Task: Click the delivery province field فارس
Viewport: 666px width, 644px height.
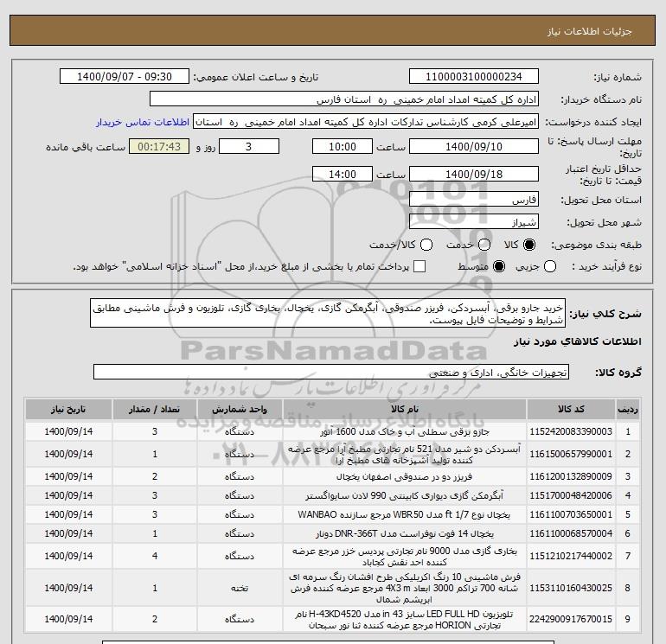Action: pyautogui.click(x=474, y=200)
